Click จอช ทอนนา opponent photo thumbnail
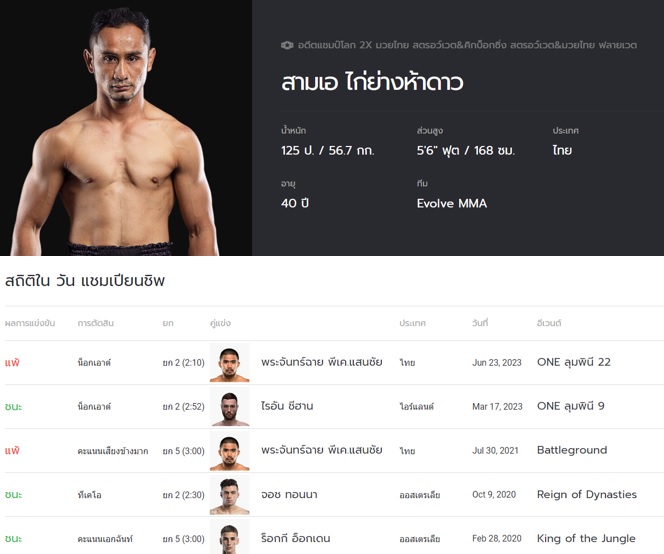664x554 pixels. click(x=230, y=495)
